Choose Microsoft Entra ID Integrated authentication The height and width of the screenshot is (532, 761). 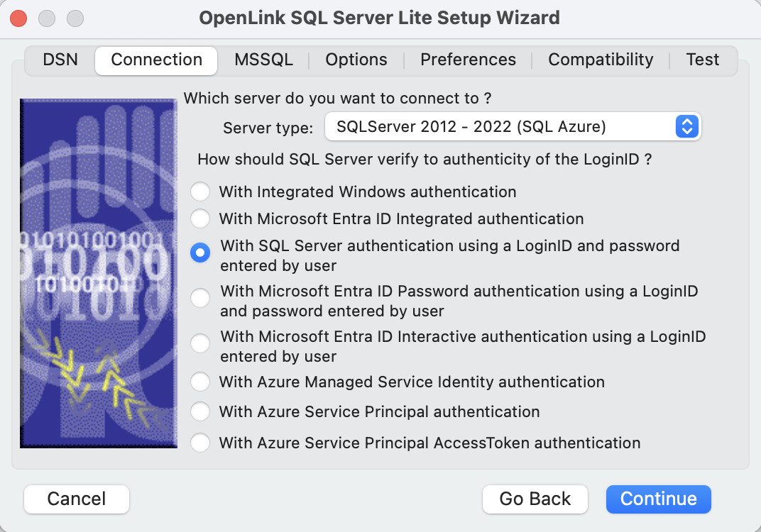[200, 219]
